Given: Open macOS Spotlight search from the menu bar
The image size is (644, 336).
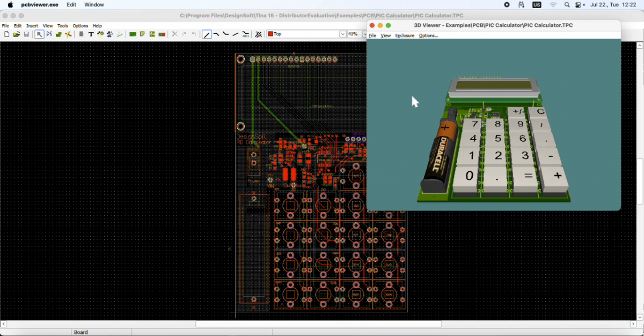Looking at the screenshot, I should [x=567, y=5].
